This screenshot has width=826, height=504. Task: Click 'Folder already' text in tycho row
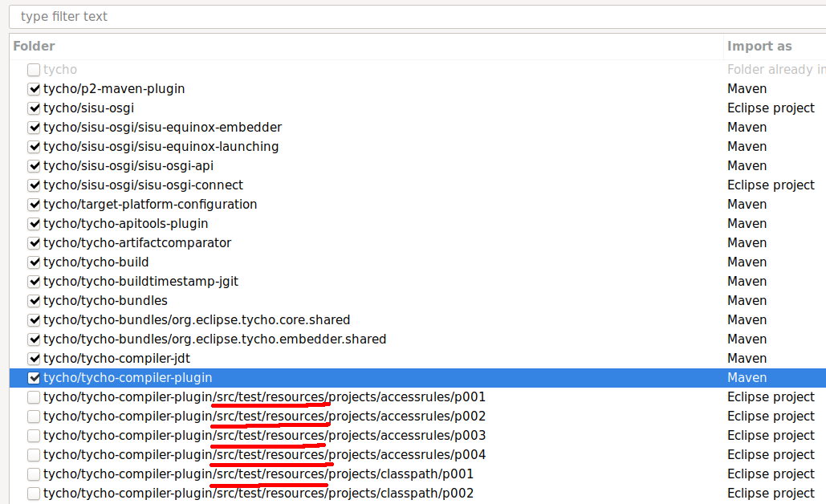[x=776, y=70]
